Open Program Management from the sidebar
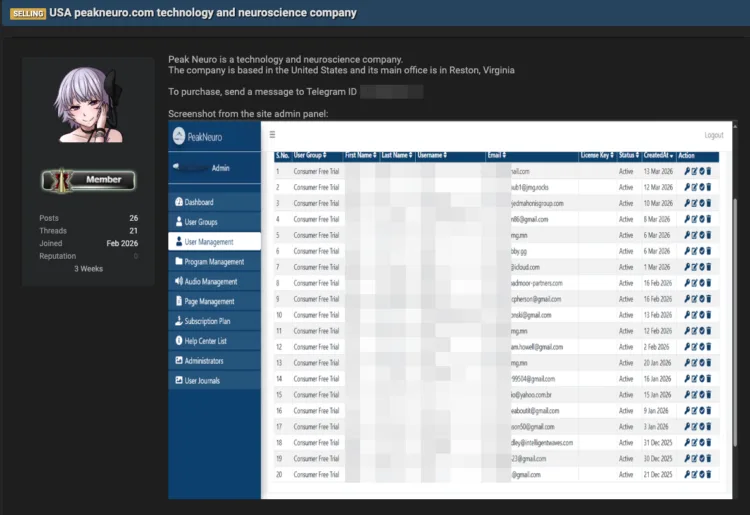Screen dimensions: 750x515 pos(215,262)
